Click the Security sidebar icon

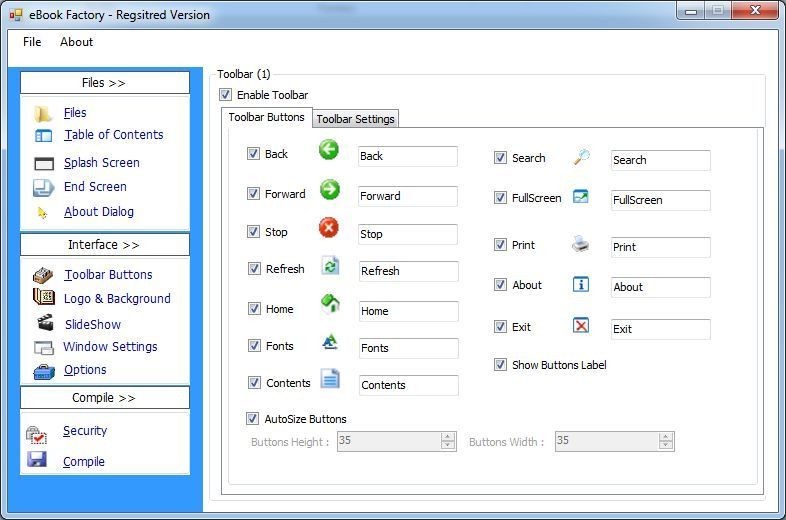[36, 434]
